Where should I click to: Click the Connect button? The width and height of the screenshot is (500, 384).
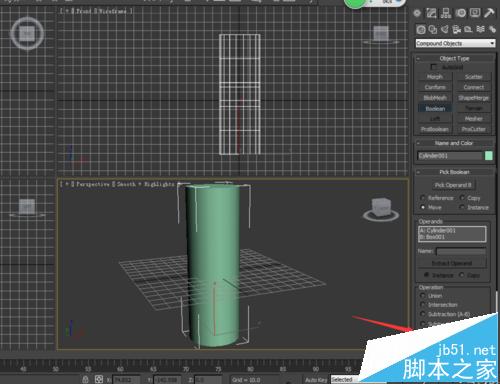click(x=473, y=87)
